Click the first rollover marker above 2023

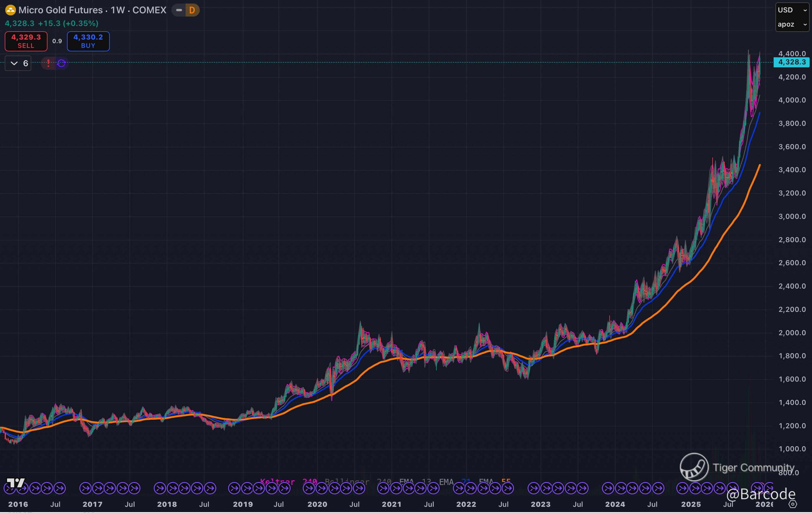point(534,488)
